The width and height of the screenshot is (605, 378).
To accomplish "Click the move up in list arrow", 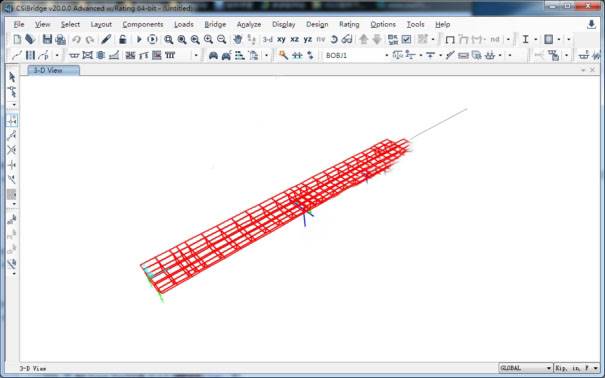I will point(363,39).
